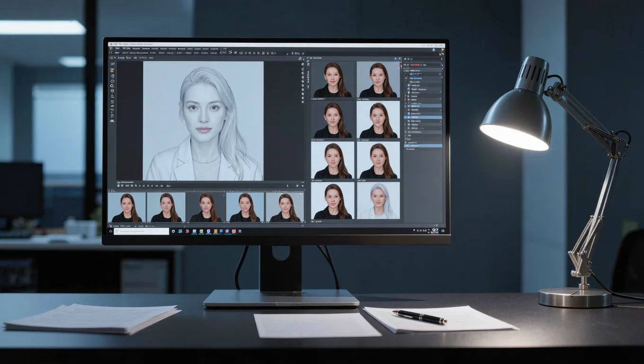Select the first thumbnail in the bottom filmstrip
Viewport: 644px width, 364px height.
tap(126, 207)
